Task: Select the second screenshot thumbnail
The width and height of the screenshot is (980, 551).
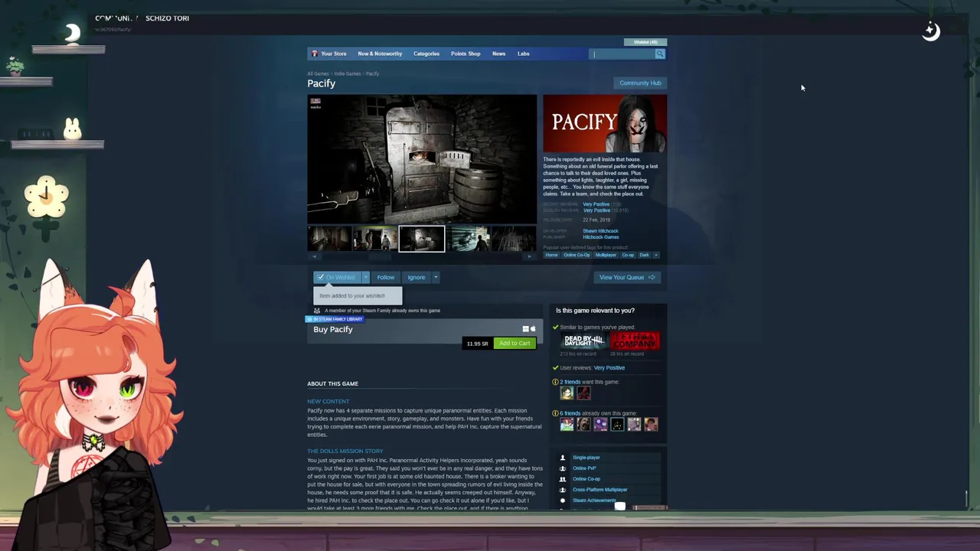Action: [375, 239]
